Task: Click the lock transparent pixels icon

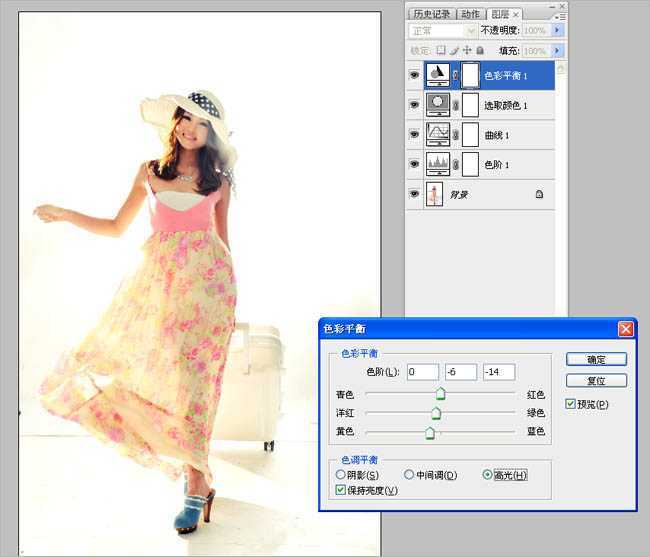Action: (x=441, y=50)
